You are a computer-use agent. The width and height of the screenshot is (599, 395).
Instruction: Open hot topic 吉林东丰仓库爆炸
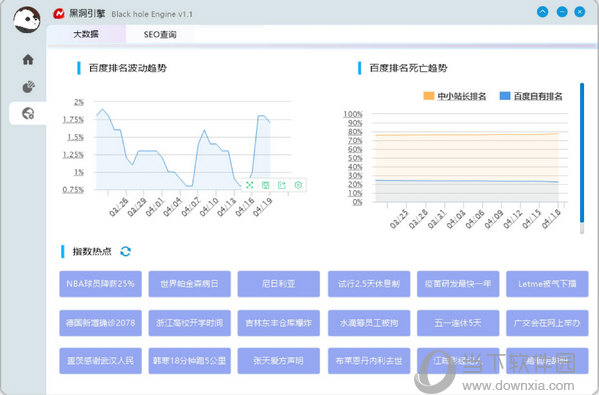point(278,323)
